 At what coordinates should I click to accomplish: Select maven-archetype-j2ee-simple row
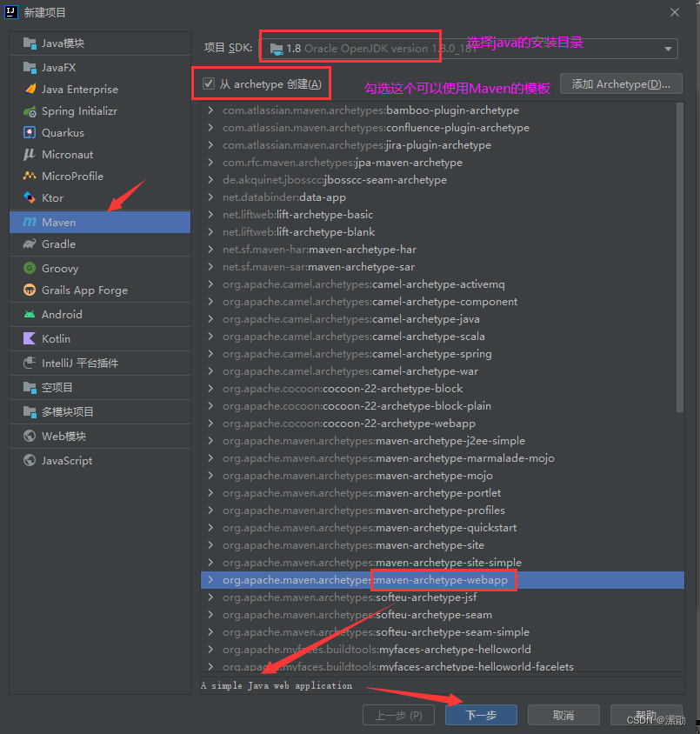pos(443,441)
